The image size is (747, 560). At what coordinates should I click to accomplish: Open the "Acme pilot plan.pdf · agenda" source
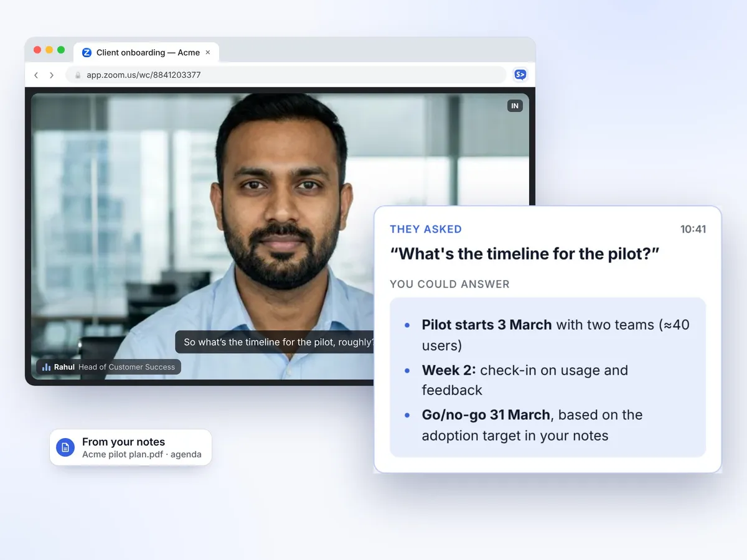142,454
